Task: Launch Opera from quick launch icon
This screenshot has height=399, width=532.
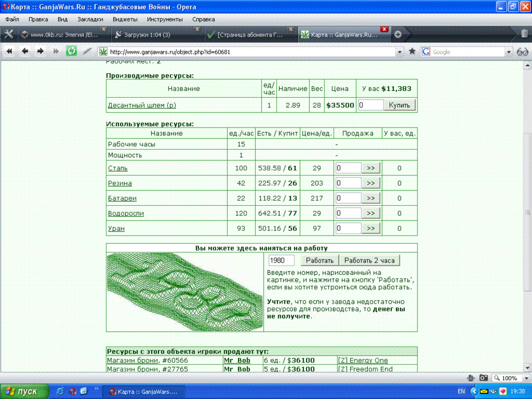Action: pos(73,391)
